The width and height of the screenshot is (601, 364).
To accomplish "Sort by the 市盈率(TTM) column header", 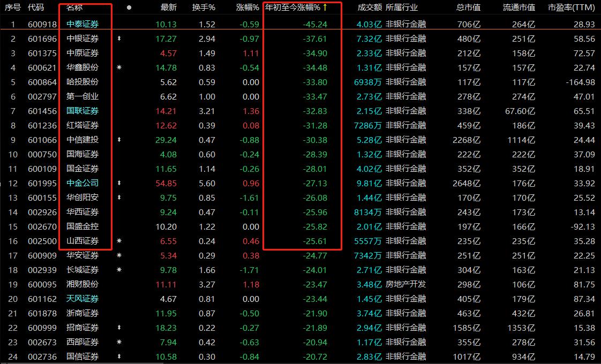I will [572, 7].
